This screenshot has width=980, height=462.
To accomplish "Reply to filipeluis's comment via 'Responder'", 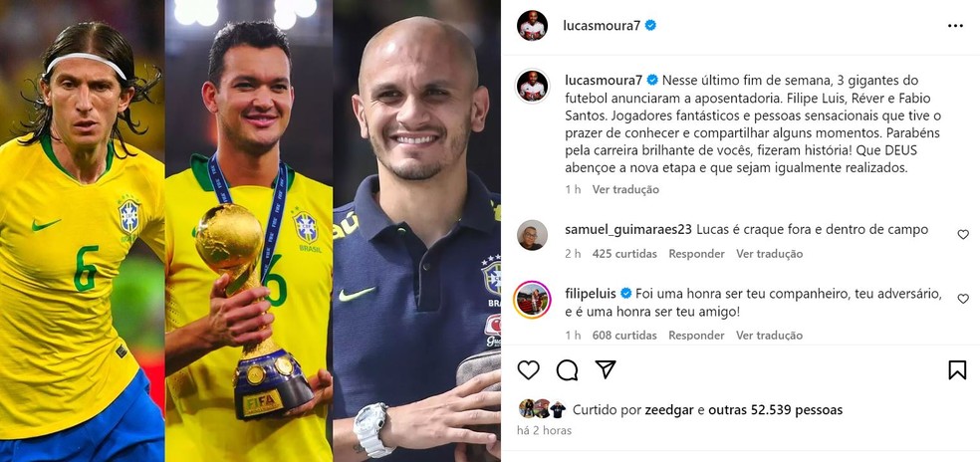I will pos(696,336).
